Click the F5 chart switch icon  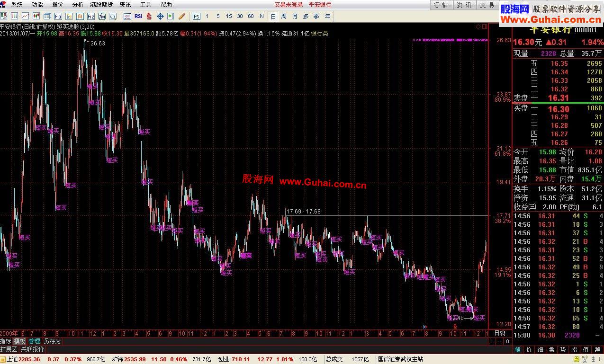click(196, 16)
